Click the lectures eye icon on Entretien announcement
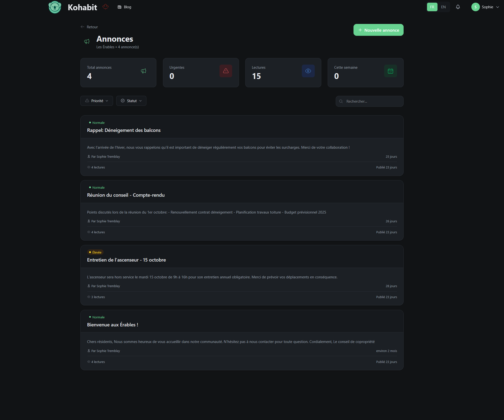 click(x=88, y=297)
